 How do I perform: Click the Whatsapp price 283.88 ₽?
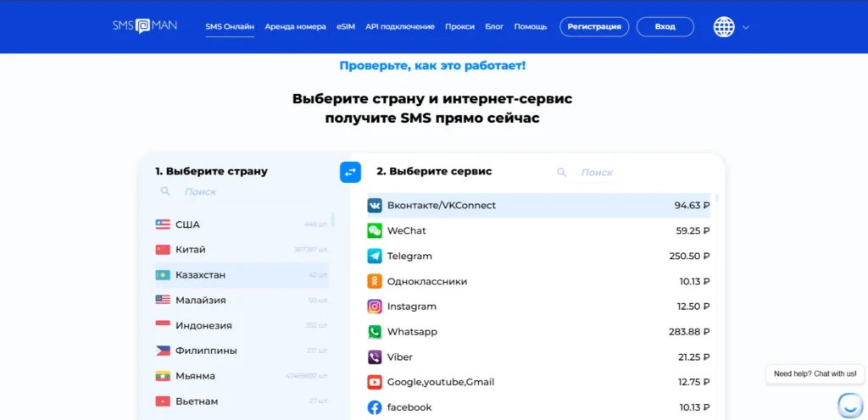point(689,332)
